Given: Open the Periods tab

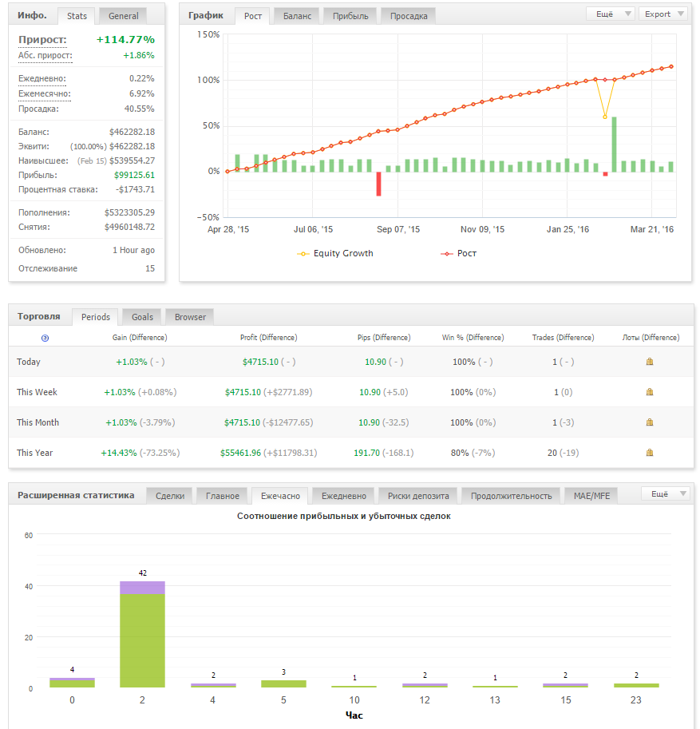Looking at the screenshot, I should coord(95,317).
